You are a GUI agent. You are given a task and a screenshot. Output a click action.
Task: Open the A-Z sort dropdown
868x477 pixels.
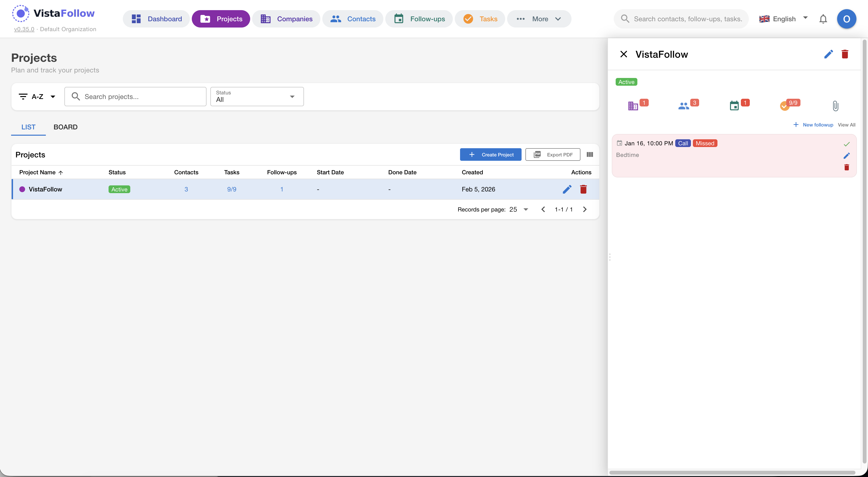[x=37, y=97]
